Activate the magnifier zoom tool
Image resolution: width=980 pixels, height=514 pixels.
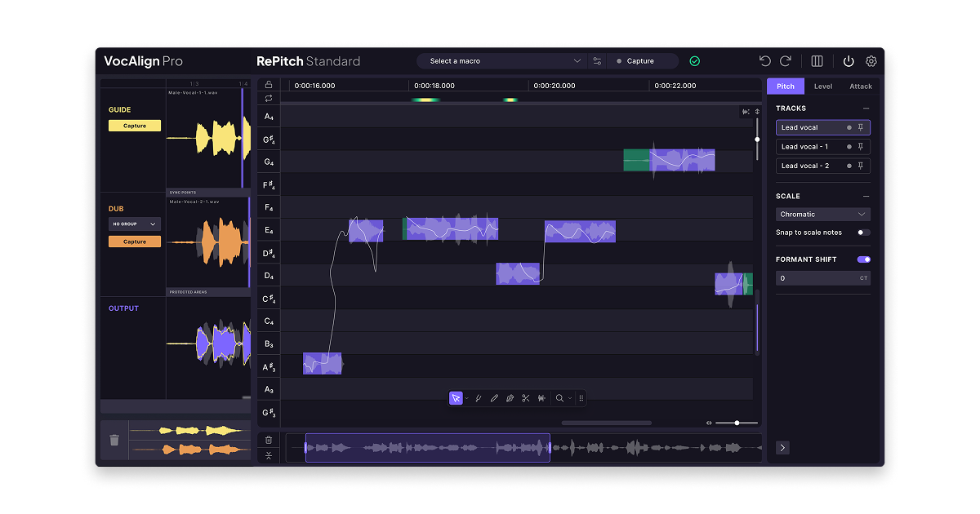click(x=559, y=398)
